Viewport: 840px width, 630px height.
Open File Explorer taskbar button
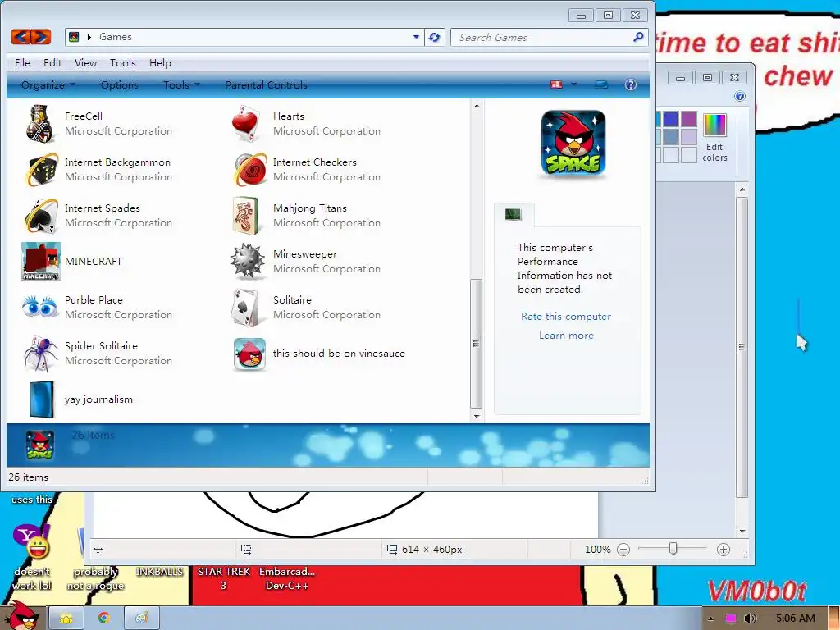click(x=66, y=619)
